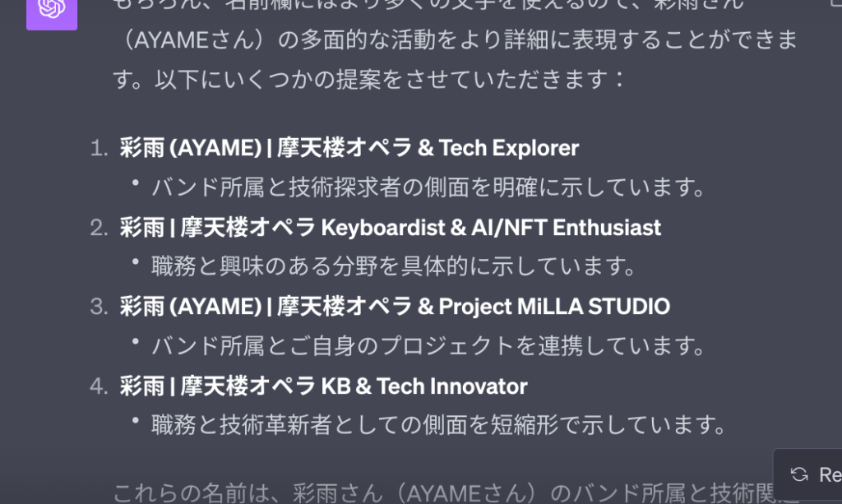Click the bullet text about 技術革新者 短縮形
The width and height of the screenshot is (842, 504).
(x=439, y=426)
